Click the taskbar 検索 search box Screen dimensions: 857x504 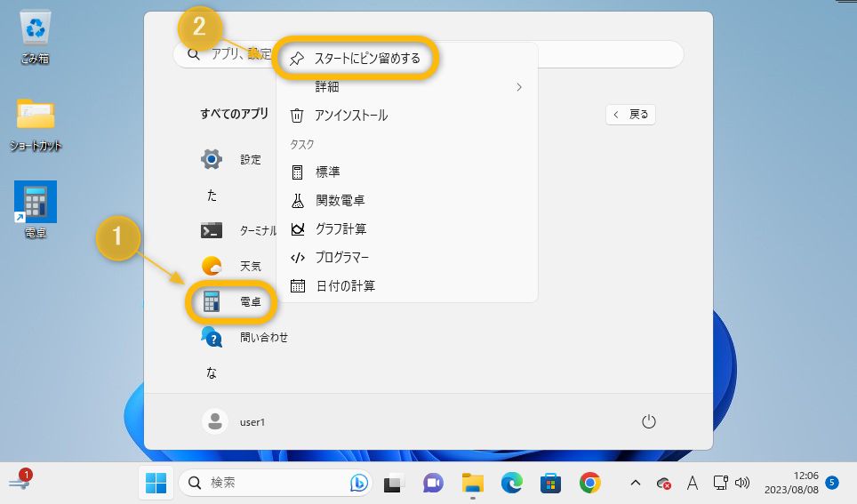point(276,483)
